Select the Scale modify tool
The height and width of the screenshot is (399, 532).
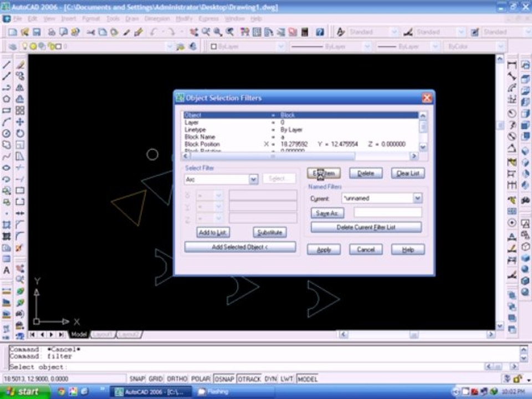(20, 145)
